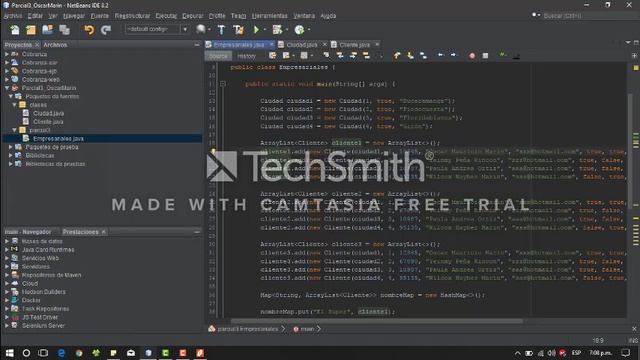The width and height of the screenshot is (640, 360).
Task: Click the editor Shift Line Left icon
Action: [440, 55]
